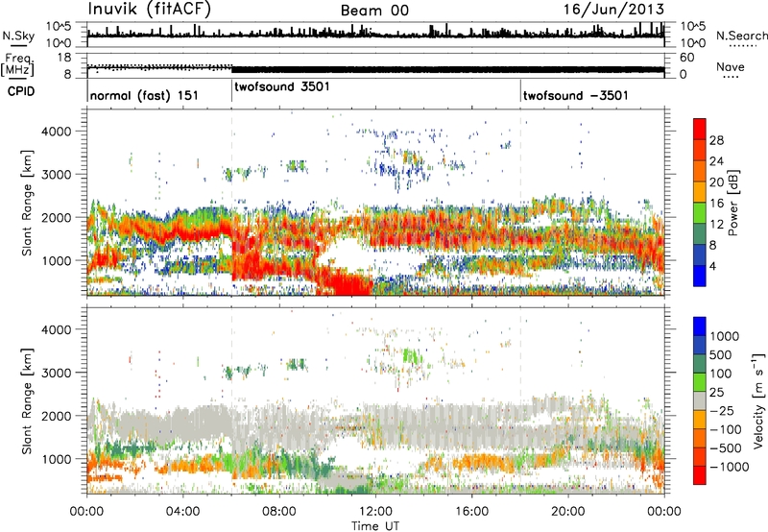Click the 'Freq. [MHz]' axis label
The image size is (768, 532).
[17, 64]
